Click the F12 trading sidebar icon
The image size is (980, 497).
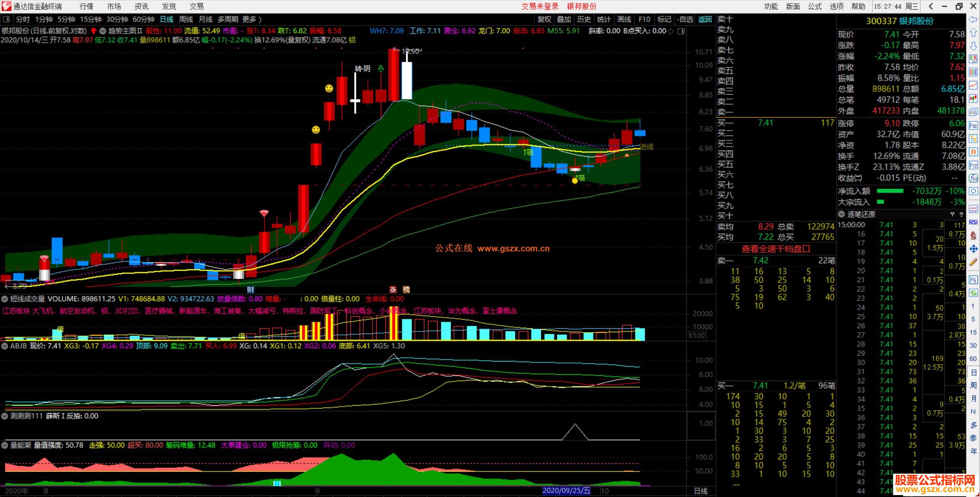973,165
